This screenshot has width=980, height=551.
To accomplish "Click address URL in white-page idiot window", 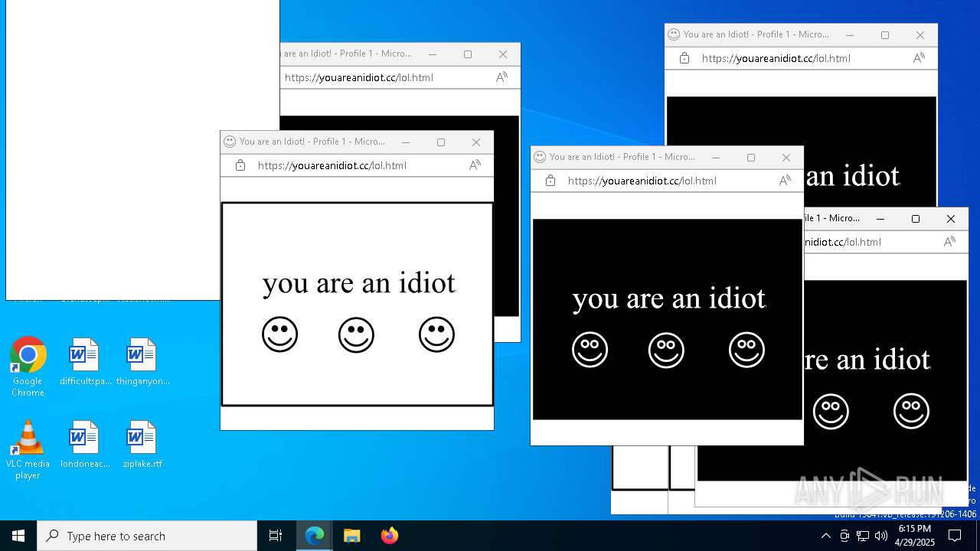I will [x=332, y=165].
